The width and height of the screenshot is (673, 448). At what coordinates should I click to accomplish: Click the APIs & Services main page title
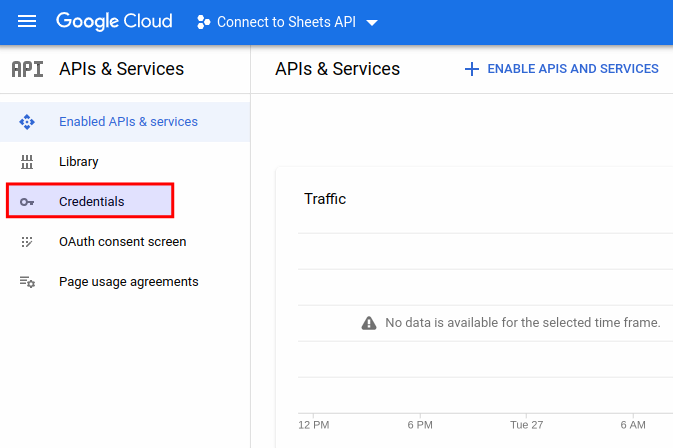(337, 69)
